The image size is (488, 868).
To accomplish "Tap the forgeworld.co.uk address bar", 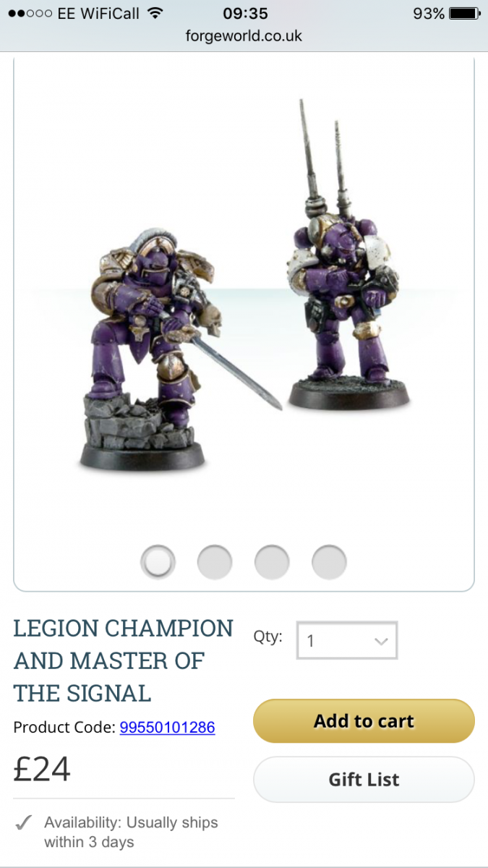I will click(x=244, y=35).
